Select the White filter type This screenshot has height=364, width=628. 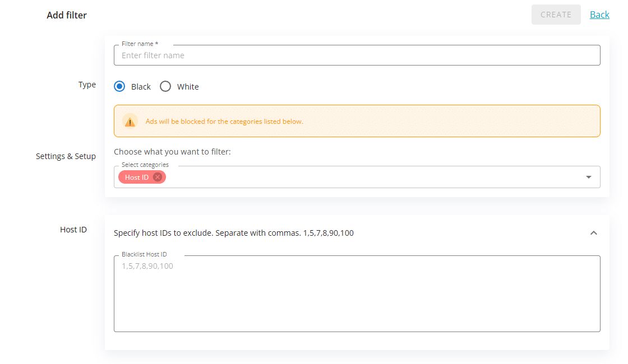[x=165, y=86]
